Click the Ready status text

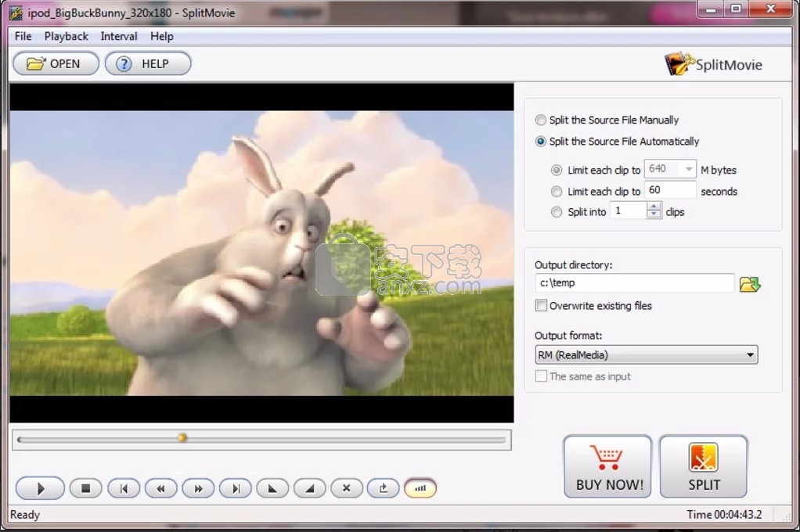click(x=25, y=515)
